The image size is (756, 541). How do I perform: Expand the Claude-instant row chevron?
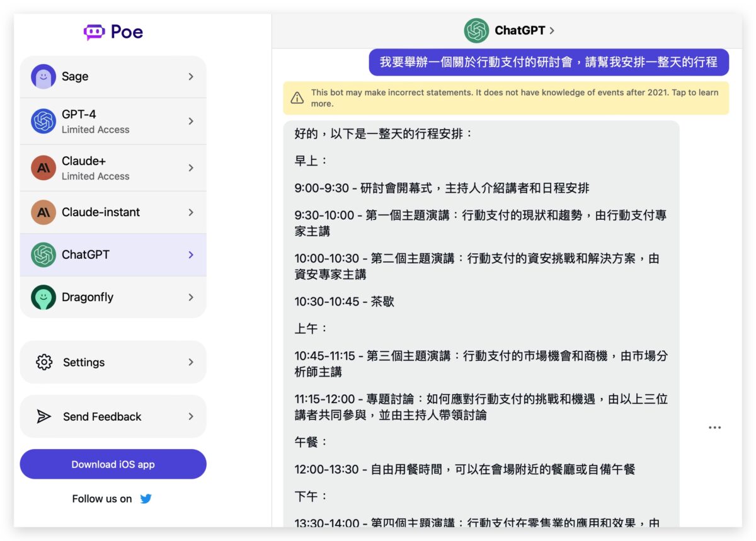pyautogui.click(x=191, y=213)
